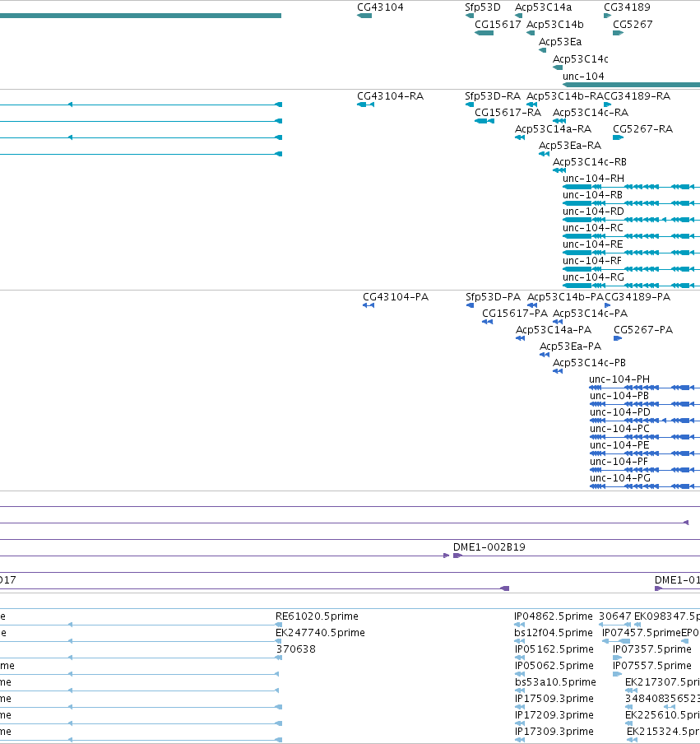Open the unc-104 gene label
The width and height of the screenshot is (700, 744).
click(583, 76)
